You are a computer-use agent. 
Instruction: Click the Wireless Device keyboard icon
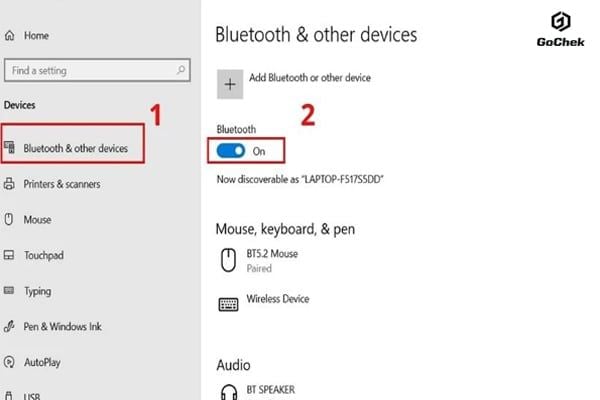pos(228,304)
